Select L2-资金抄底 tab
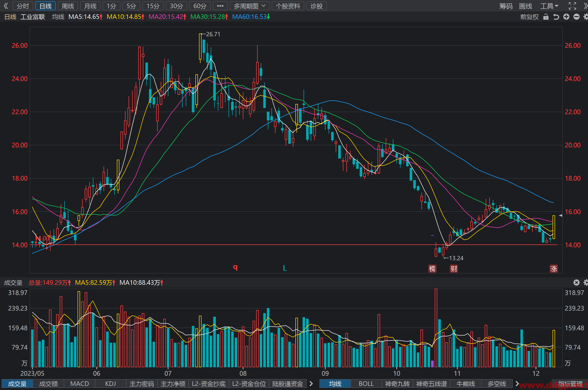 click(x=209, y=384)
